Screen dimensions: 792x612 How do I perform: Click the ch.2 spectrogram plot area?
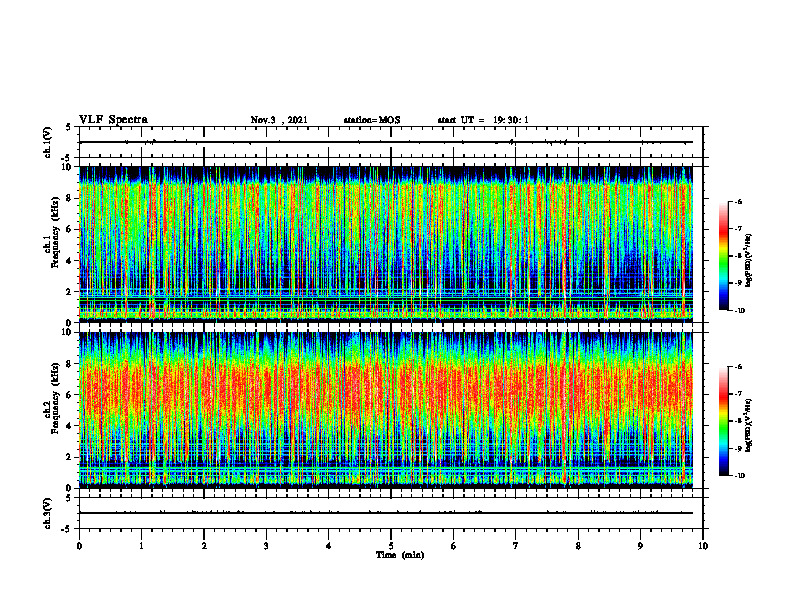click(386, 410)
